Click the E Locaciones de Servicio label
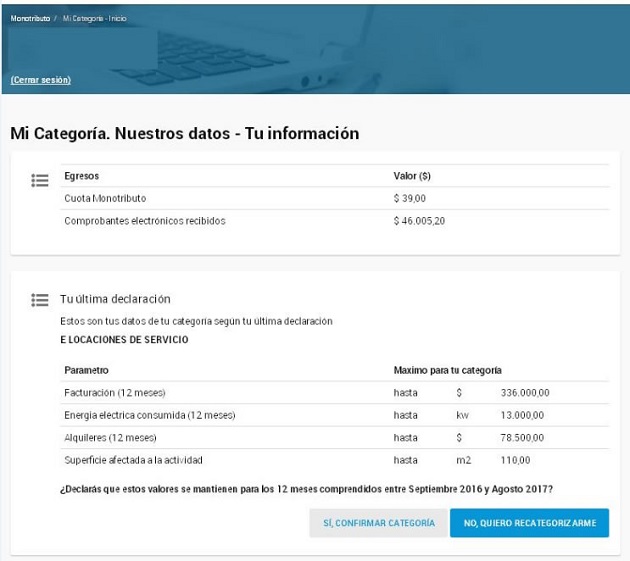The height and width of the screenshot is (561, 630). click(124, 340)
